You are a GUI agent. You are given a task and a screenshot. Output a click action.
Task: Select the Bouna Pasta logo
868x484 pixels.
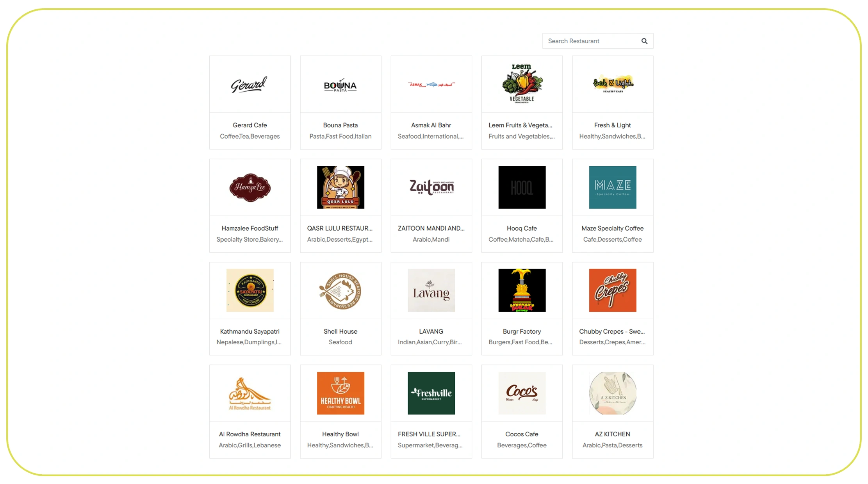coord(340,84)
